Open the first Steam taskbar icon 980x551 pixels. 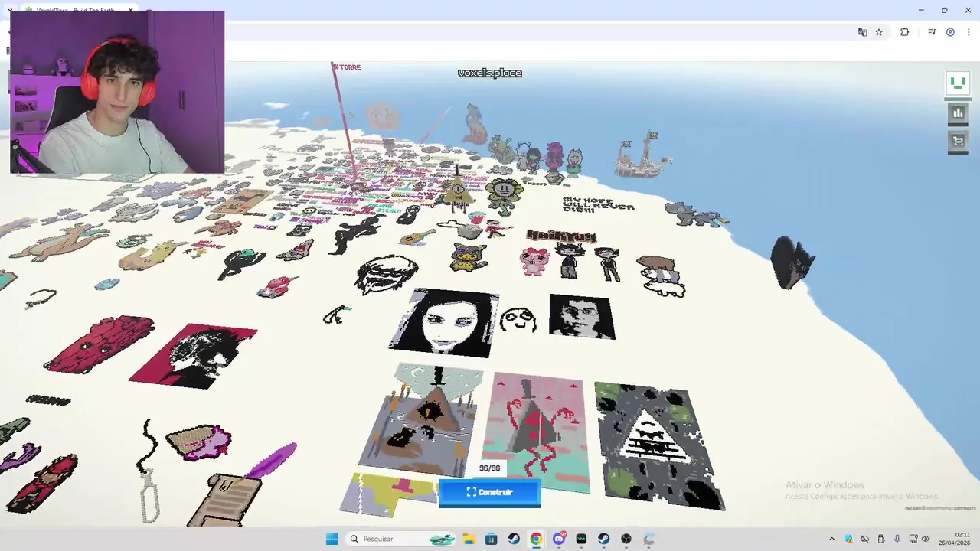[x=514, y=539]
